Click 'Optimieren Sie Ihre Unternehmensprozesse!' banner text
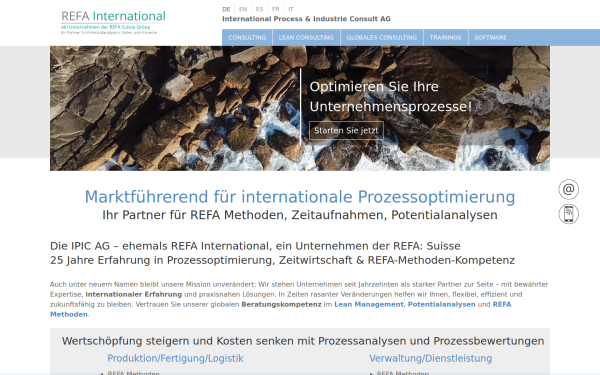This screenshot has width=600, height=375. point(391,96)
